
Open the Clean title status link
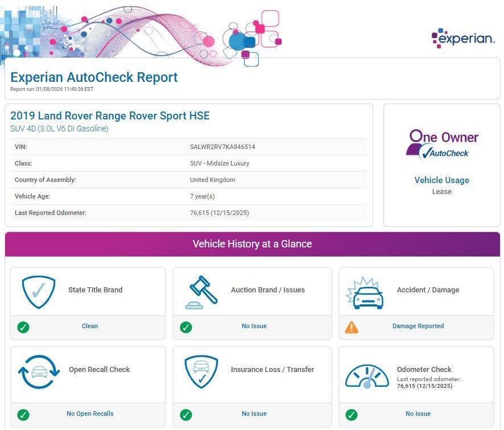(x=90, y=326)
